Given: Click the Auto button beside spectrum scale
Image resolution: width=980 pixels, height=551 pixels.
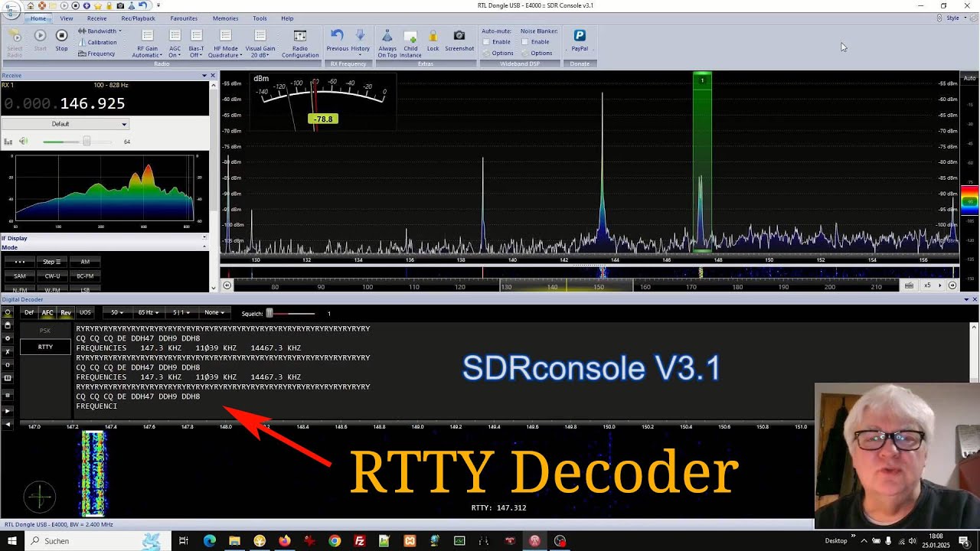Looking at the screenshot, I should pos(969,78).
